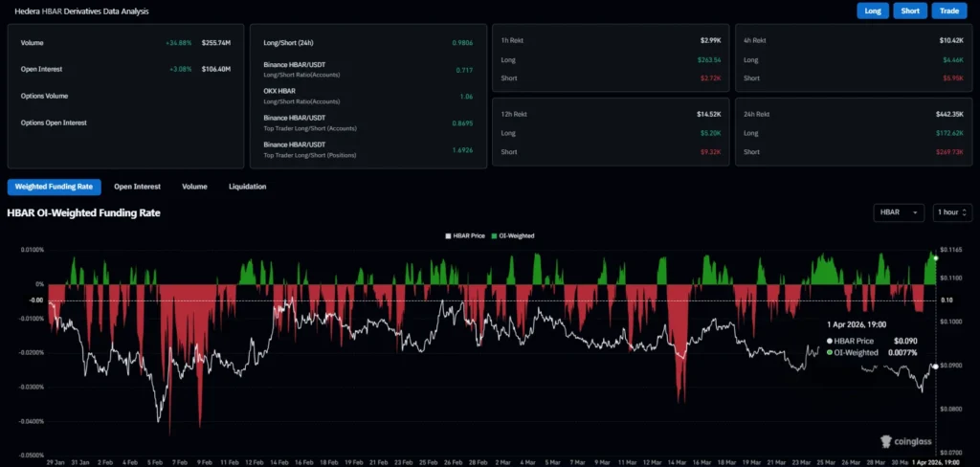This screenshot has width=980, height=467.
Task: Click the Trade button
Action: tap(949, 11)
